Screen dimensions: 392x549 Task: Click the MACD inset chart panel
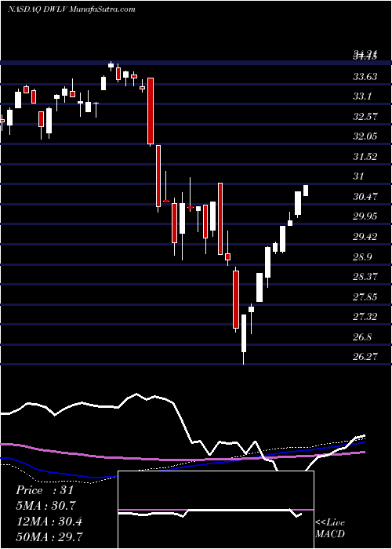pos(216,510)
